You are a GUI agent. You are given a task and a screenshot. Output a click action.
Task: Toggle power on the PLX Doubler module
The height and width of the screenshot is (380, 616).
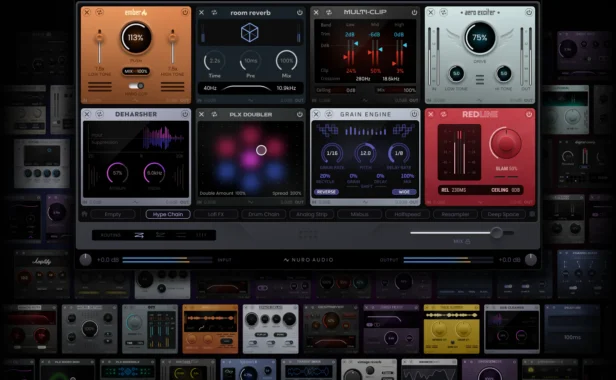(x=300, y=114)
